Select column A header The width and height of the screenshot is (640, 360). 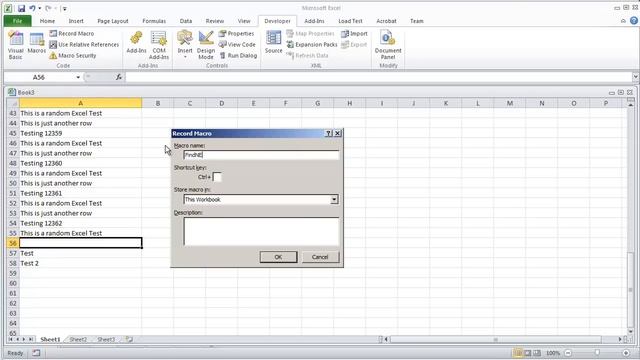(80, 103)
